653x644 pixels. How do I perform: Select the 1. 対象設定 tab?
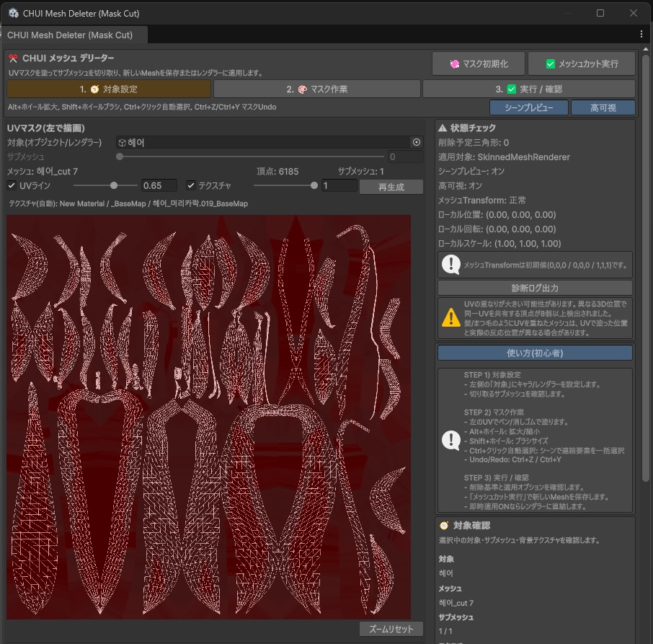click(x=109, y=89)
